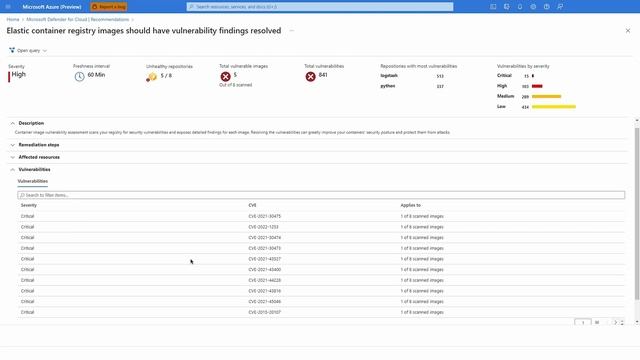Click the Total vulnerable images error icon
The height and width of the screenshot is (360, 640).
click(x=225, y=76)
